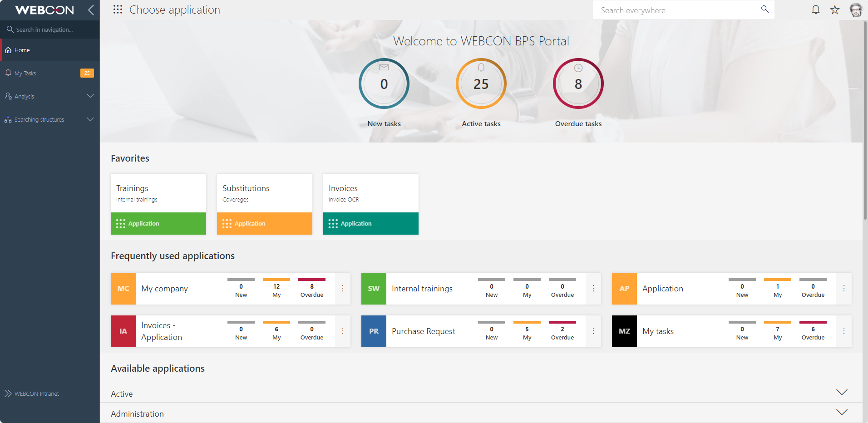The width and height of the screenshot is (868, 423).
Task: Collapse the navigation sidebar with the arrow
Action: (91, 10)
